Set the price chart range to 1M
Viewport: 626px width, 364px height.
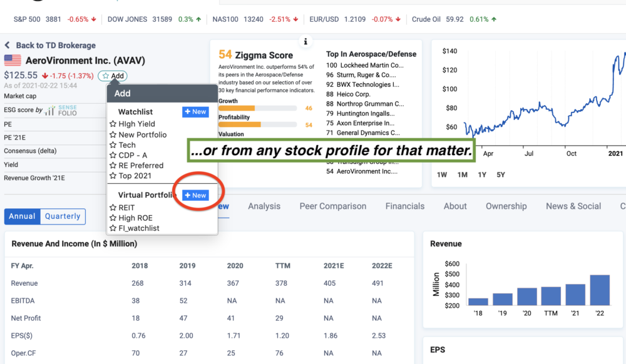point(463,174)
